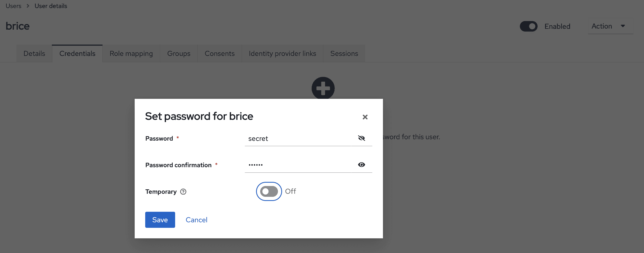644x253 pixels.
Task: Click the breadcrumb chevron separator
Action: pos(28,6)
